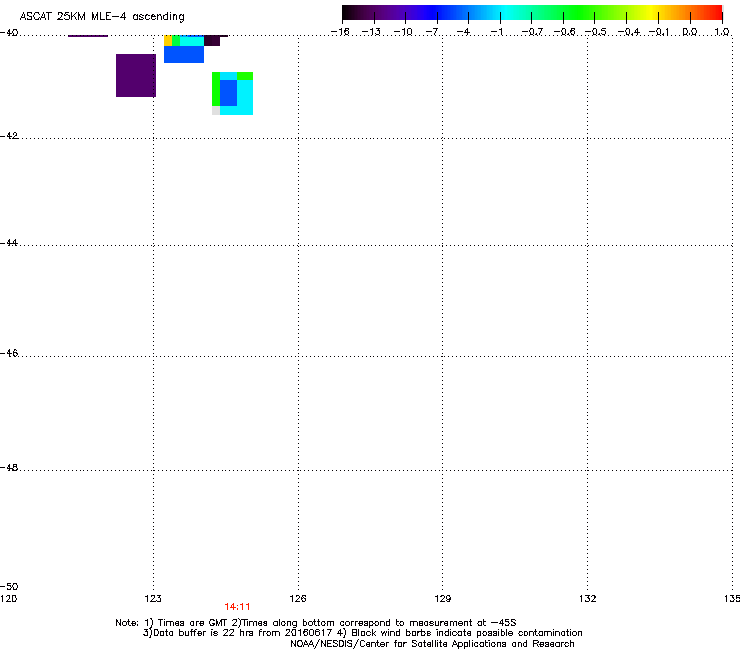Click the "-50" latitude axis label
Image resolution: width=740 pixels, height=650 pixels.
tap(9, 586)
